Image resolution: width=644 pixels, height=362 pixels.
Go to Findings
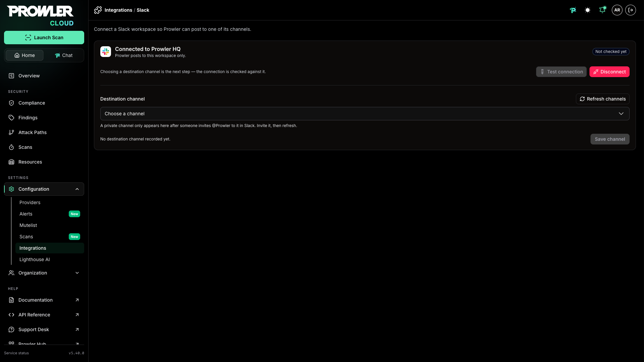pos(44,118)
